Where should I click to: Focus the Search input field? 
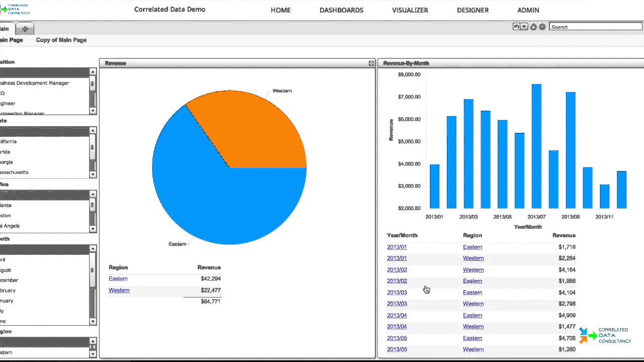coord(595,27)
